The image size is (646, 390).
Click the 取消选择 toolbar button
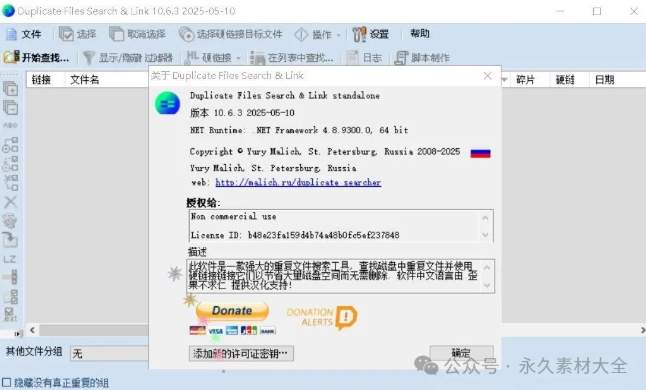[x=138, y=34]
